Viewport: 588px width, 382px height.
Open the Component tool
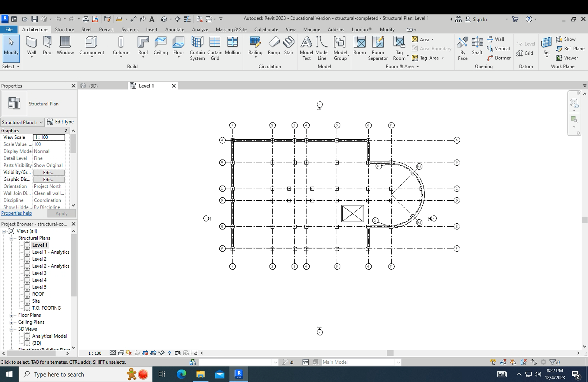click(92, 47)
